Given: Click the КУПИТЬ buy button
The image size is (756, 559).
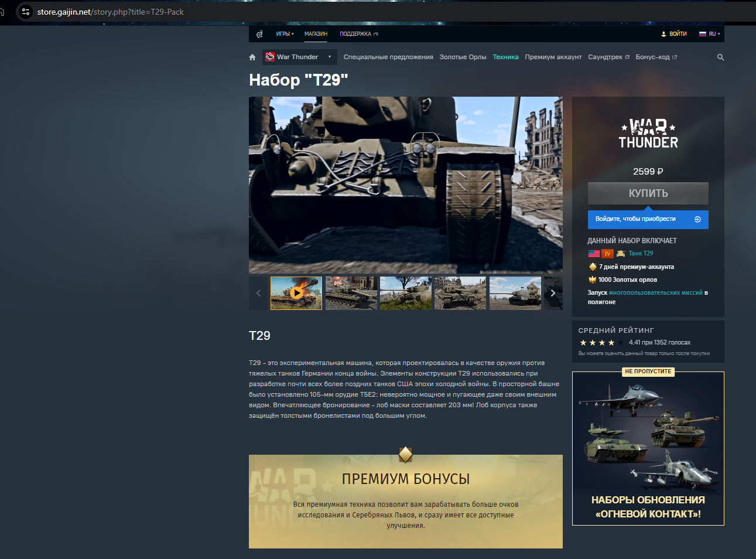Looking at the screenshot, I should (648, 193).
